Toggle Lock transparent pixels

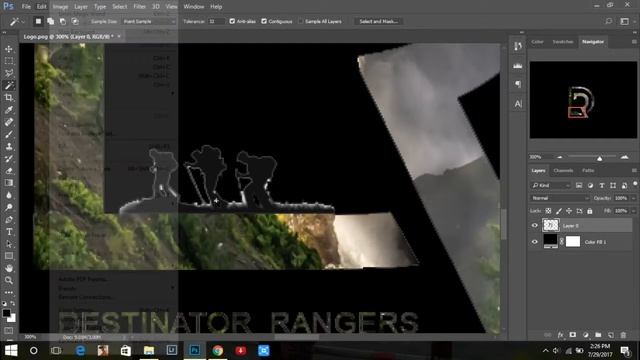pos(548,211)
